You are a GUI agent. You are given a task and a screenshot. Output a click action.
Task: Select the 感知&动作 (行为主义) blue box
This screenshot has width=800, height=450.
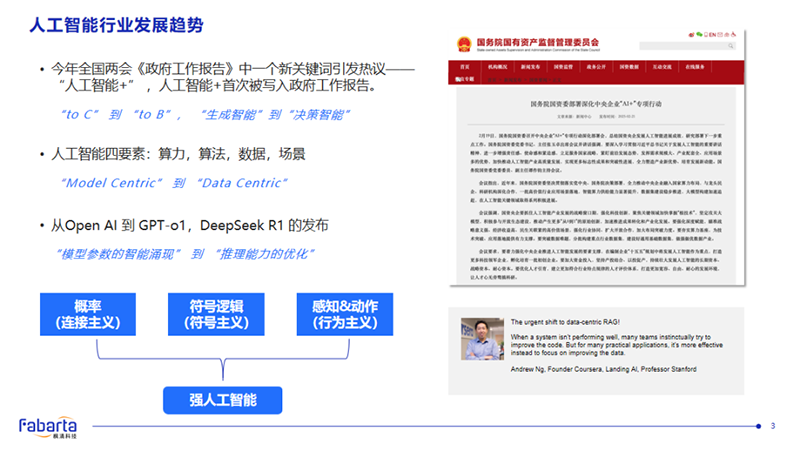pyautogui.click(x=345, y=314)
